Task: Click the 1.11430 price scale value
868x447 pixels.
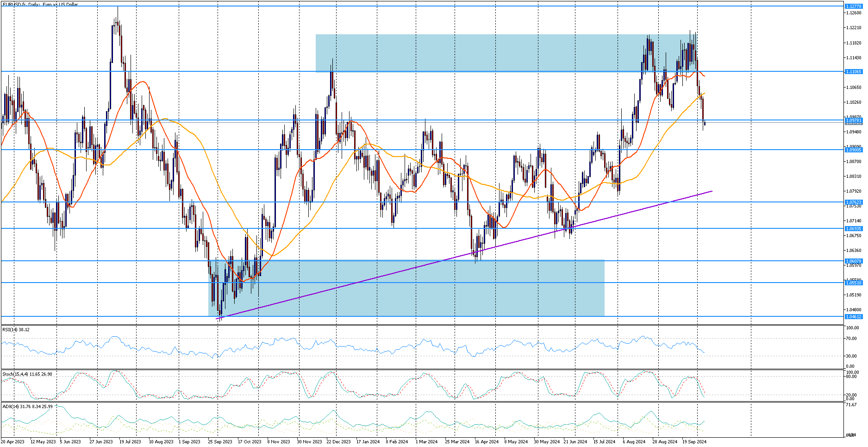Action: (x=854, y=57)
